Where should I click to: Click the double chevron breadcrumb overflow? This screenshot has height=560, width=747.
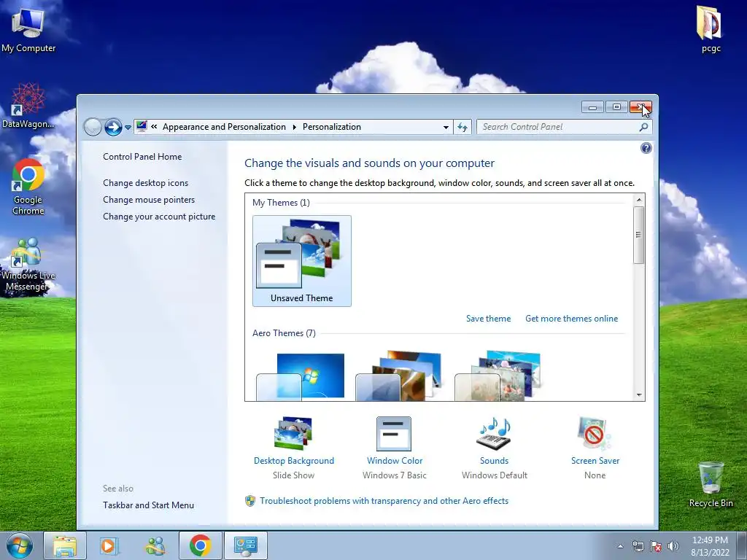click(154, 127)
